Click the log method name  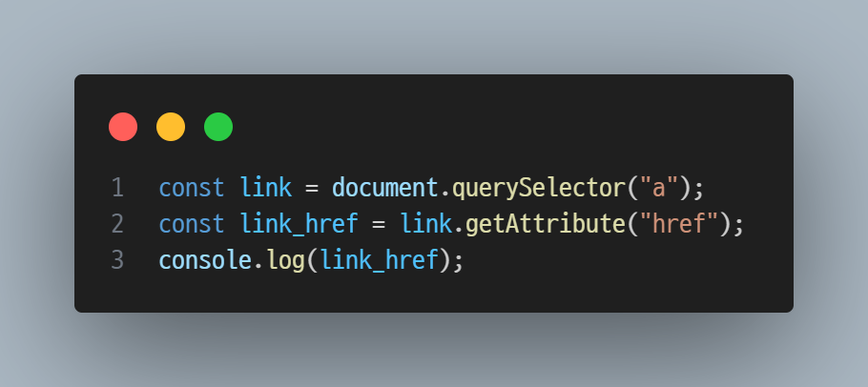pos(286,261)
